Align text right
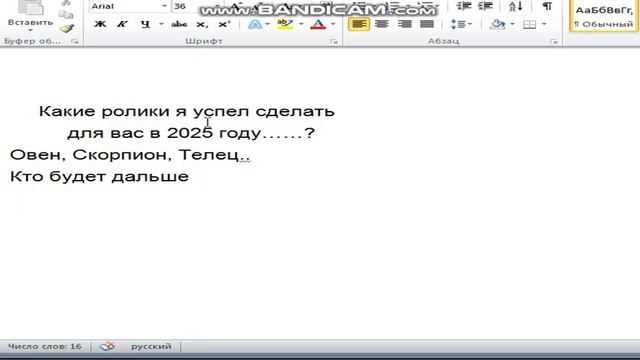The image size is (640, 360). point(404,24)
